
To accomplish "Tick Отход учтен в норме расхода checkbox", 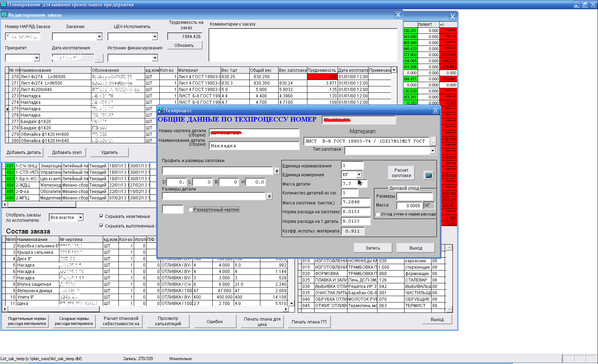I will click(378, 214).
